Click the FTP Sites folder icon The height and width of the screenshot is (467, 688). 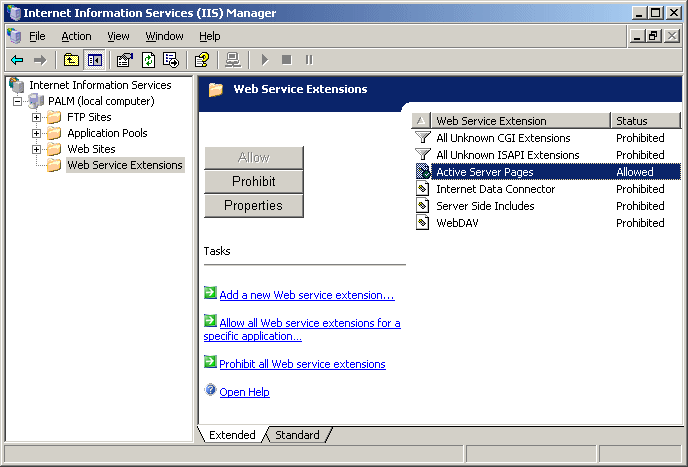[54, 117]
